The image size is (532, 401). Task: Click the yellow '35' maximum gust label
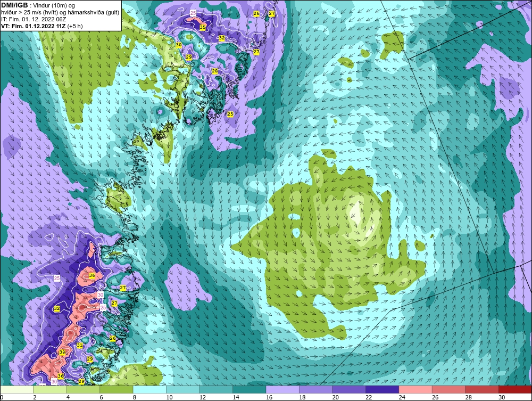coord(203,27)
